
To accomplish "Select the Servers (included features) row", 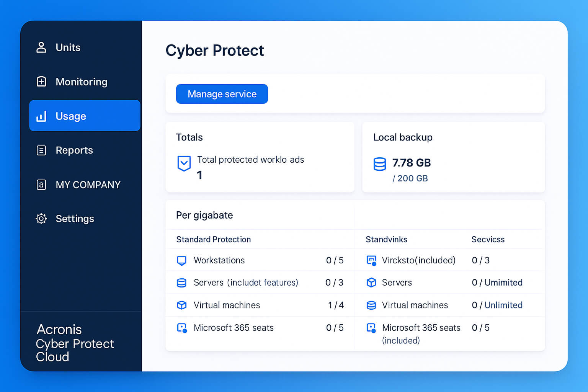I will point(246,283).
